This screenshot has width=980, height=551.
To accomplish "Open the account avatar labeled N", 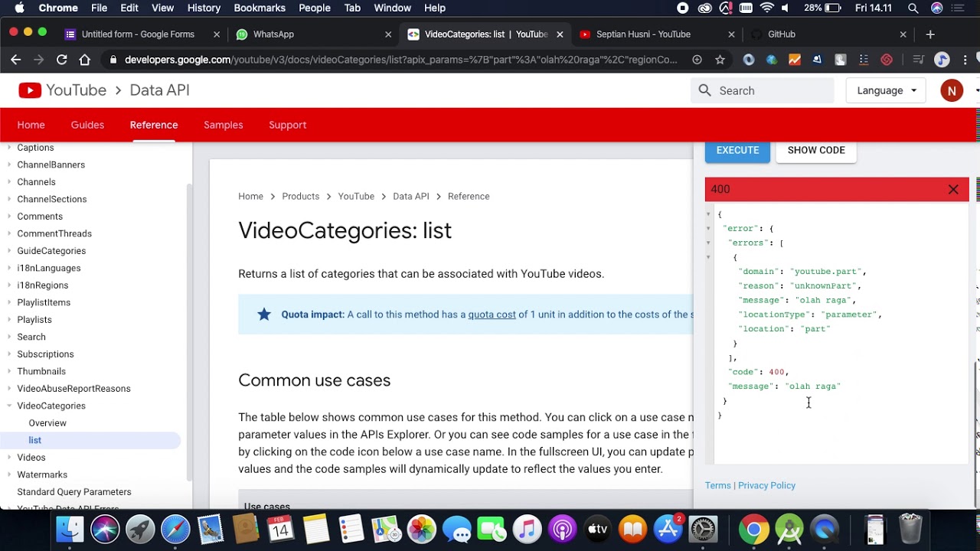I will [952, 90].
